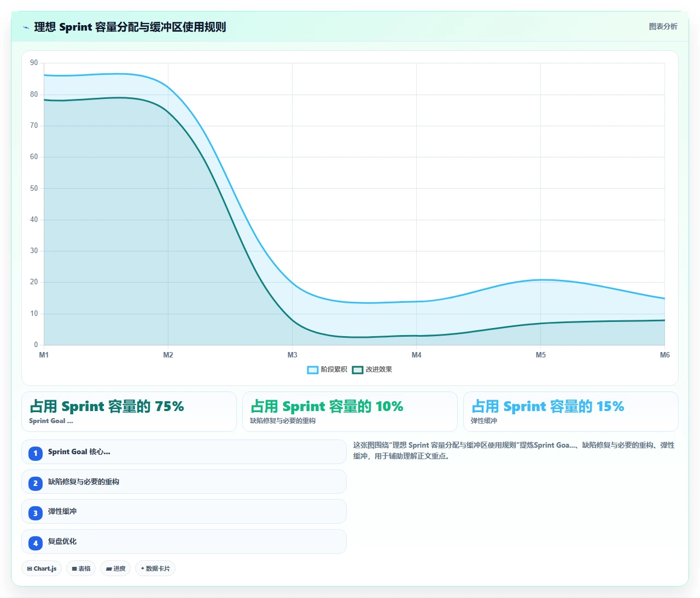Open the 15% Sprint capacity card

coord(571,412)
